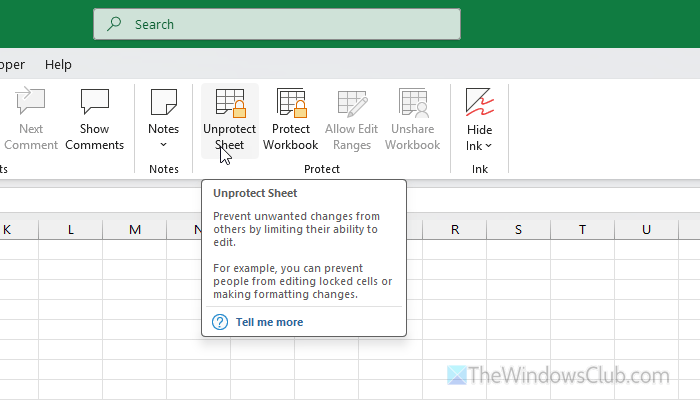Click into the Search box

[277, 24]
